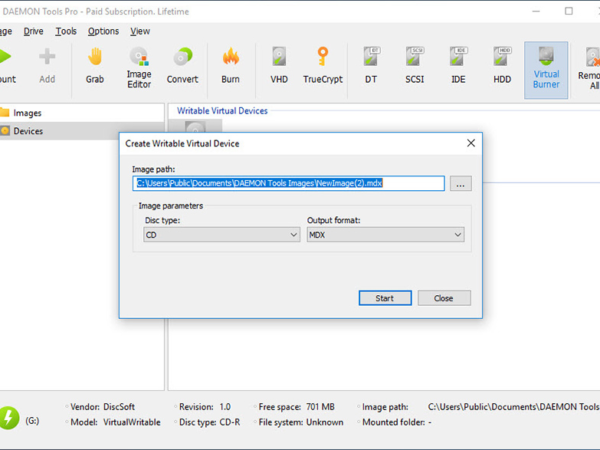Viewport: 600px width, 450px height.
Task: Add a DT virtual drive
Action: pyautogui.click(x=371, y=65)
